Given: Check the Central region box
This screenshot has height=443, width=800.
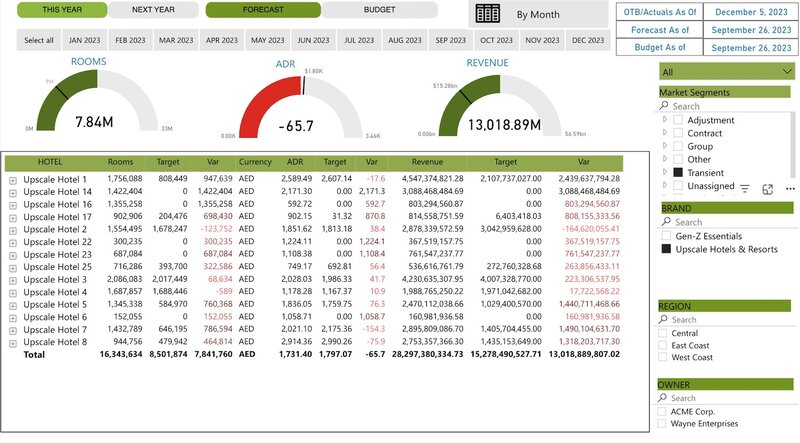Looking at the screenshot, I should (662, 333).
